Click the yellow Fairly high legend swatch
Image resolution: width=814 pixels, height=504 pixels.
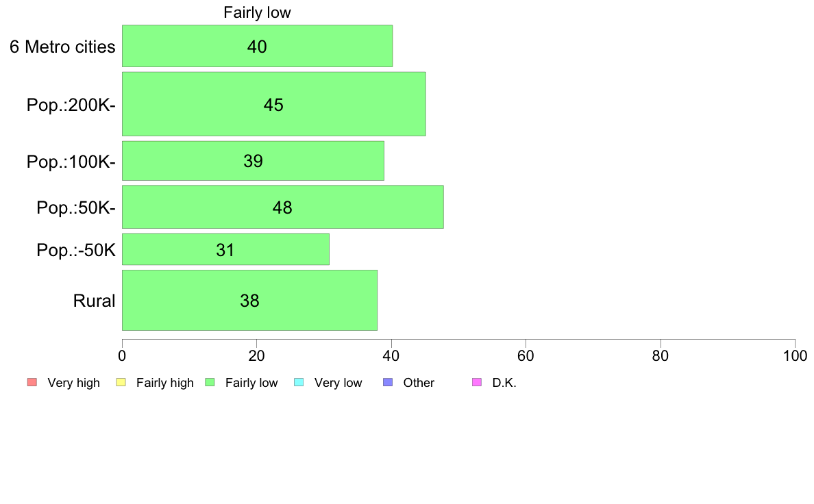click(x=121, y=383)
